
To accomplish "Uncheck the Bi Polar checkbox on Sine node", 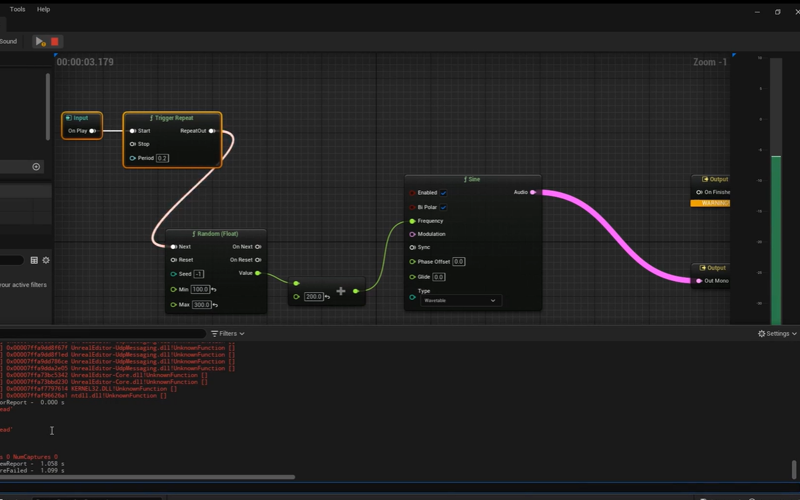I will (443, 207).
